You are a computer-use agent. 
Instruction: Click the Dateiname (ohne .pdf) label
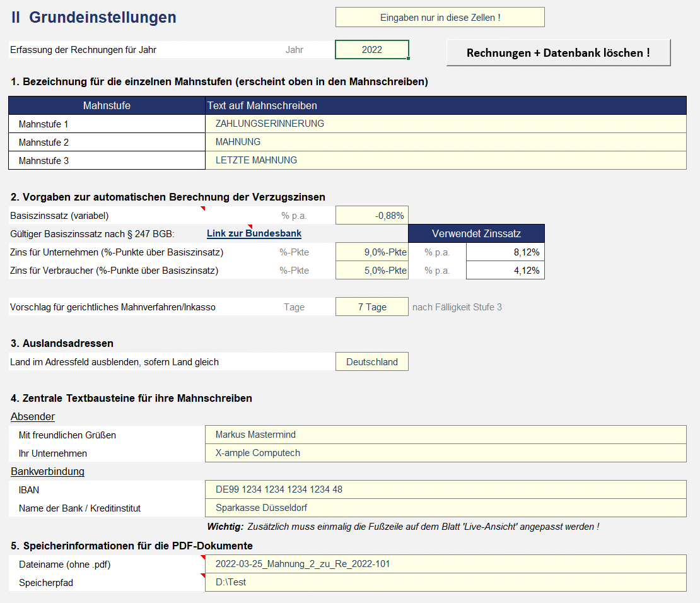tap(65, 564)
